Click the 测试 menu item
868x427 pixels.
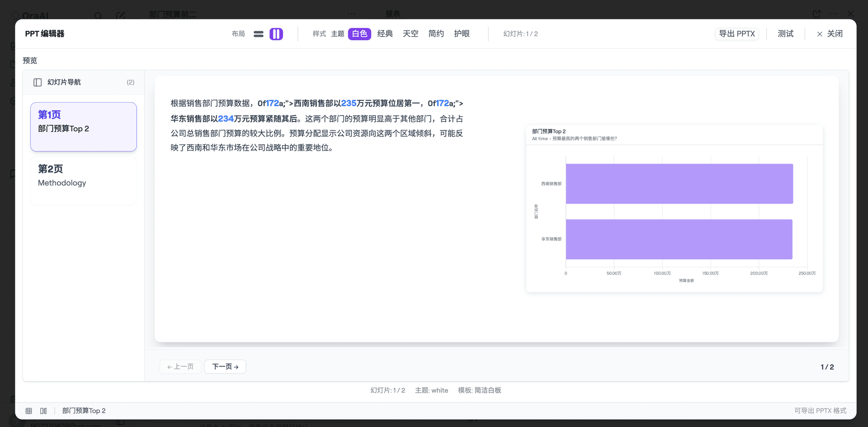coord(785,33)
